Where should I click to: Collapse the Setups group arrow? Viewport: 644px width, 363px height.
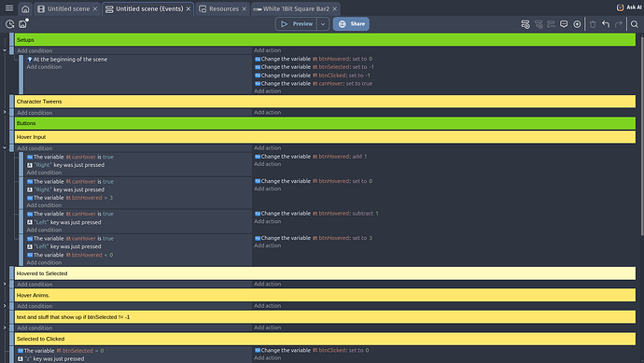[x=5, y=50]
